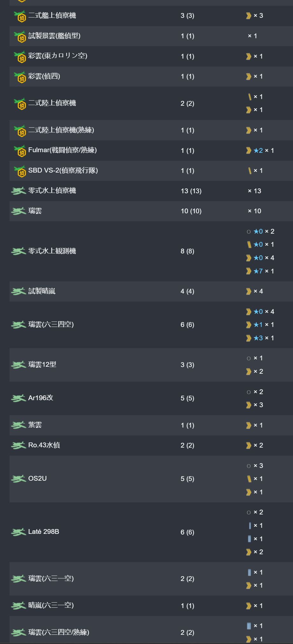
Task: Click the blue double-bar icon for 瑞雲(六三一空)
Action: point(249,572)
